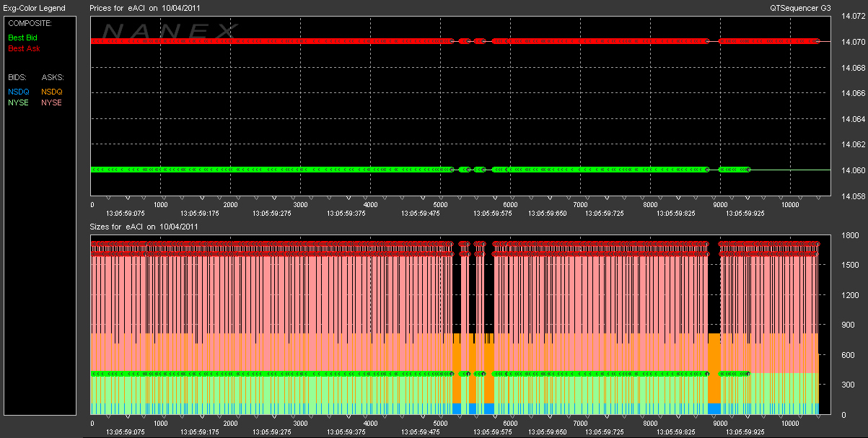
Task: Click the blue NSDQ bids legend label
Action: pyautogui.click(x=18, y=92)
